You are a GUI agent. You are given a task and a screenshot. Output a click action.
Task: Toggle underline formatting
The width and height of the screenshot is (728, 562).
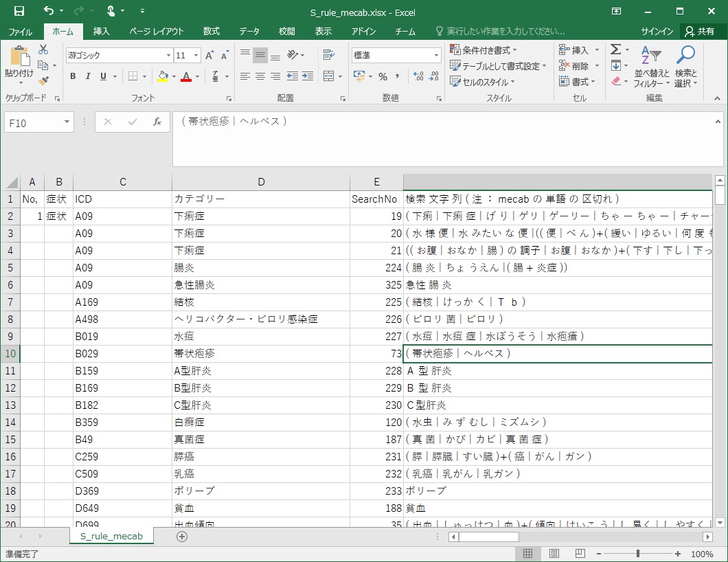click(x=103, y=76)
